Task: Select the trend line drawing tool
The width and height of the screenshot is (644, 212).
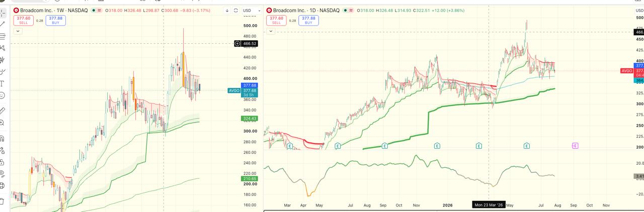Action: click(x=3, y=23)
